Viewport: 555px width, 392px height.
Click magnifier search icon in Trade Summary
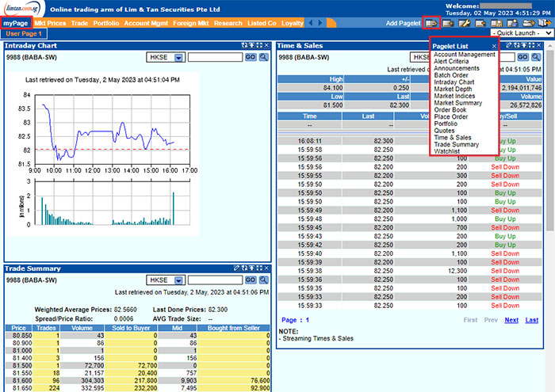coord(264,280)
